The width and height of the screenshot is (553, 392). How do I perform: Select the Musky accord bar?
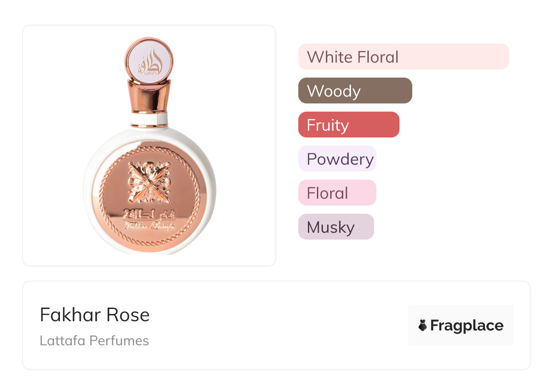[x=336, y=227]
